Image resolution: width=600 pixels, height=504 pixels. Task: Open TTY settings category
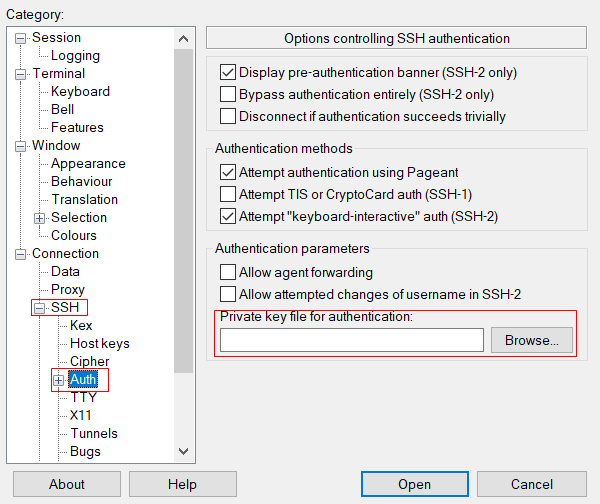coord(83,397)
